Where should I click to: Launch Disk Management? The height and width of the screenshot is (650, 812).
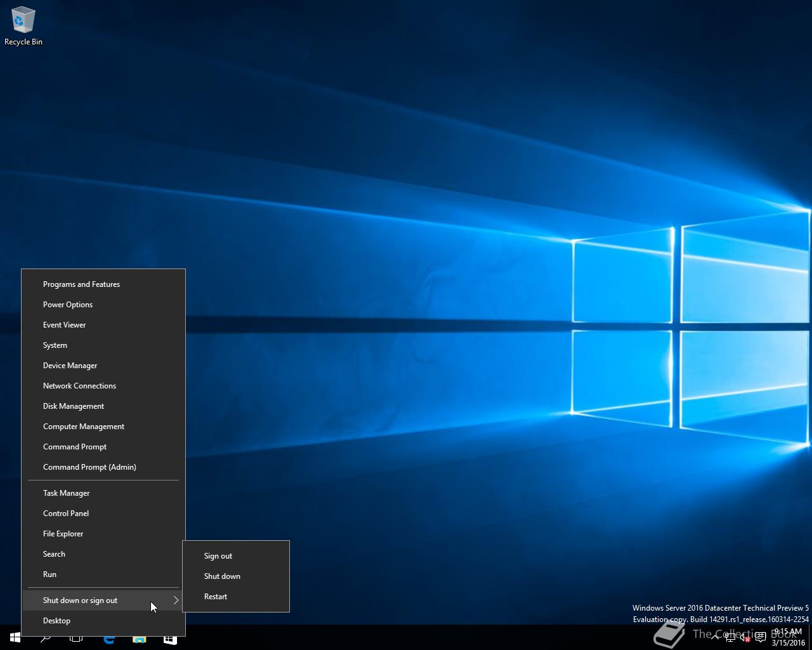(103, 406)
